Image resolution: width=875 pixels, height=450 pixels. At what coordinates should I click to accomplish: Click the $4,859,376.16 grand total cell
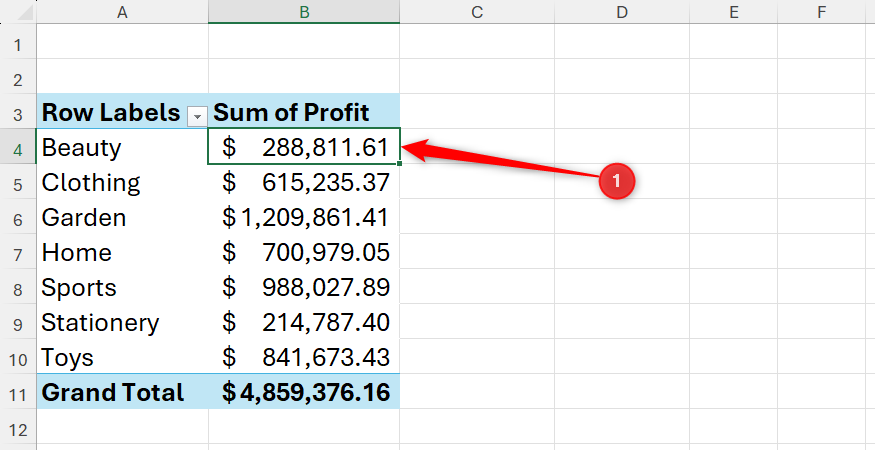coord(304,391)
